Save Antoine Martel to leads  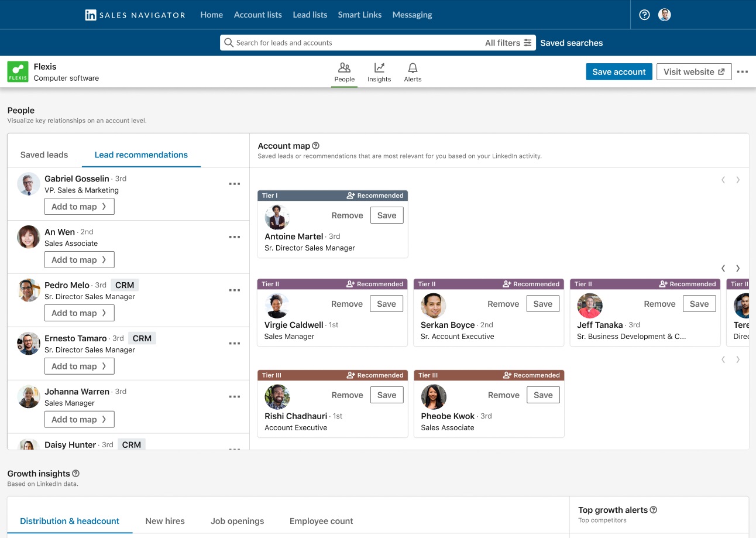tap(387, 215)
